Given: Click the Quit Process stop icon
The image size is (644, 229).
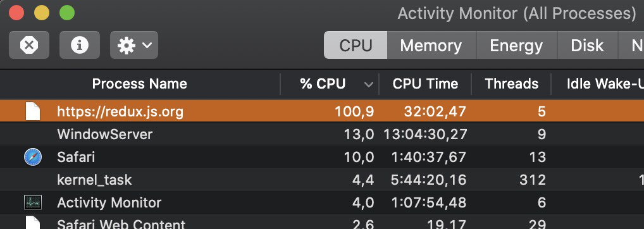Looking at the screenshot, I should pyautogui.click(x=28, y=45).
